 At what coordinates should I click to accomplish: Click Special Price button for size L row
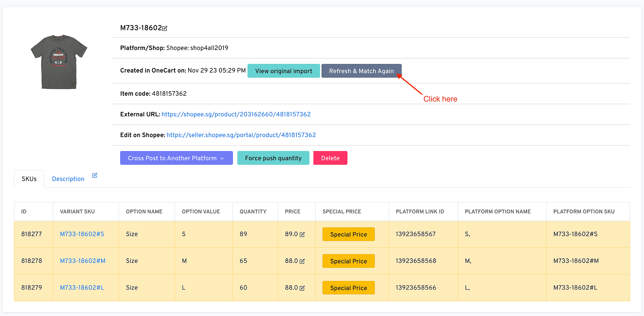[x=348, y=288]
